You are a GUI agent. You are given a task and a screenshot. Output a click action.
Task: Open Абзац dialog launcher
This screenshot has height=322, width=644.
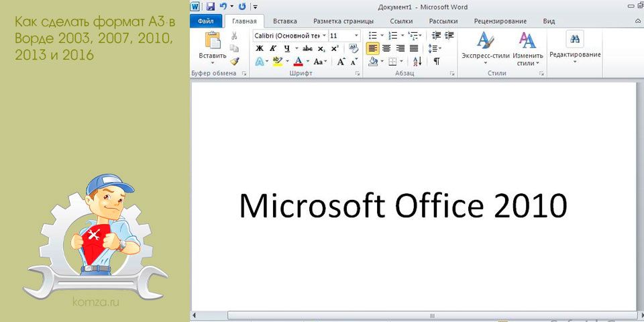coord(452,74)
